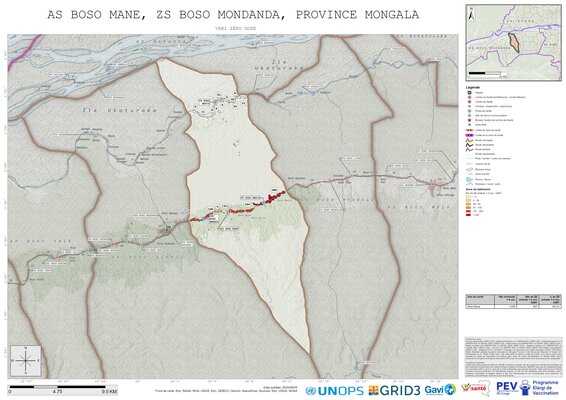Click the '9.5 KM' scale bar label

click(x=109, y=391)
